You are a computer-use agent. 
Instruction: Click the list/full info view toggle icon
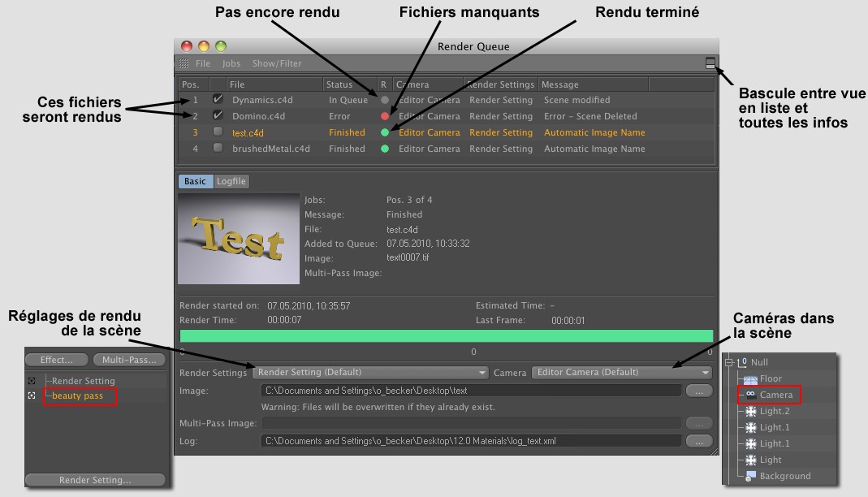pyautogui.click(x=710, y=63)
